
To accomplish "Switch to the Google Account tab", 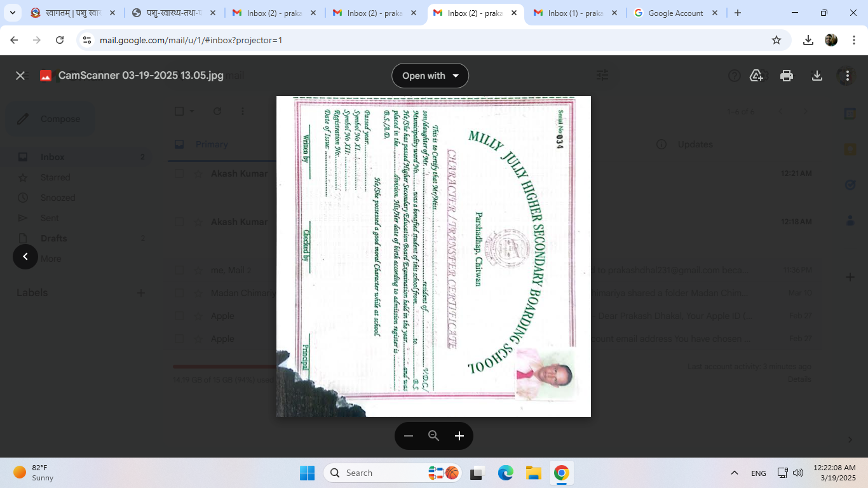I will click(675, 13).
